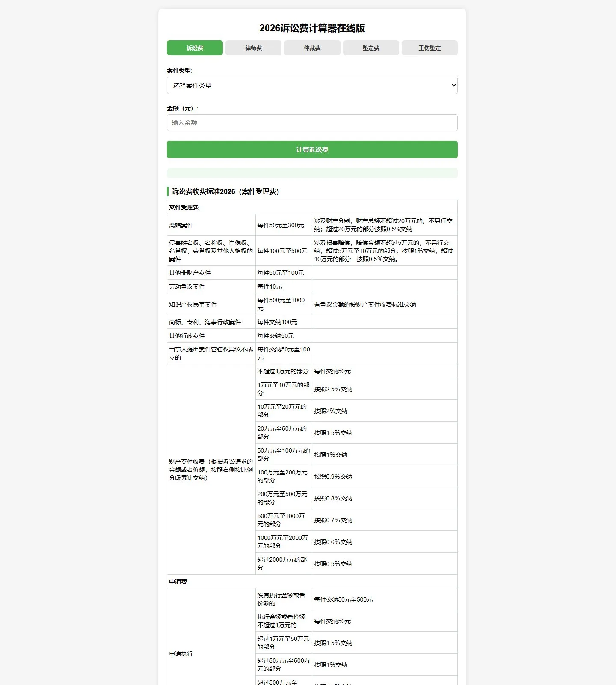Click the 申请费 section header row
This screenshot has height=685, width=616.
pos(312,581)
